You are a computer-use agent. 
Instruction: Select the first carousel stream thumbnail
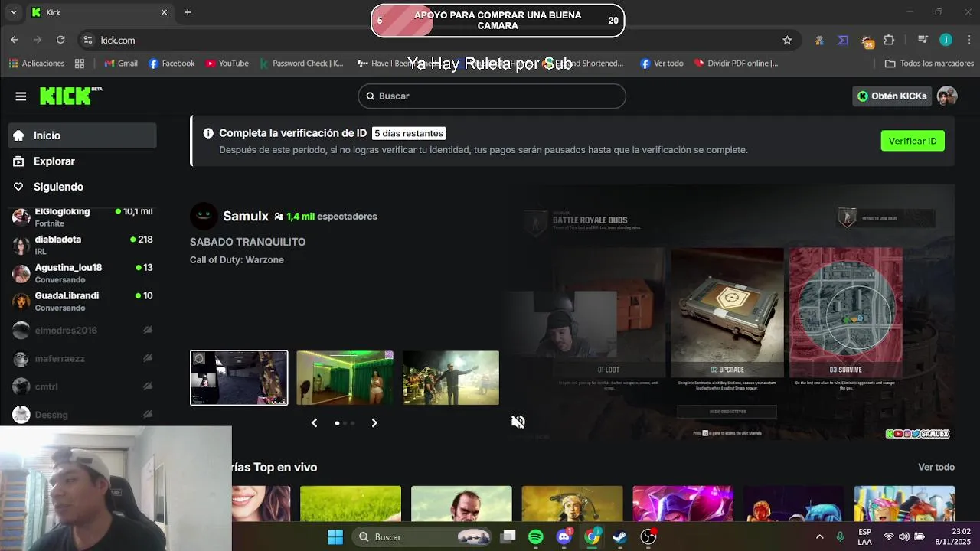click(239, 378)
